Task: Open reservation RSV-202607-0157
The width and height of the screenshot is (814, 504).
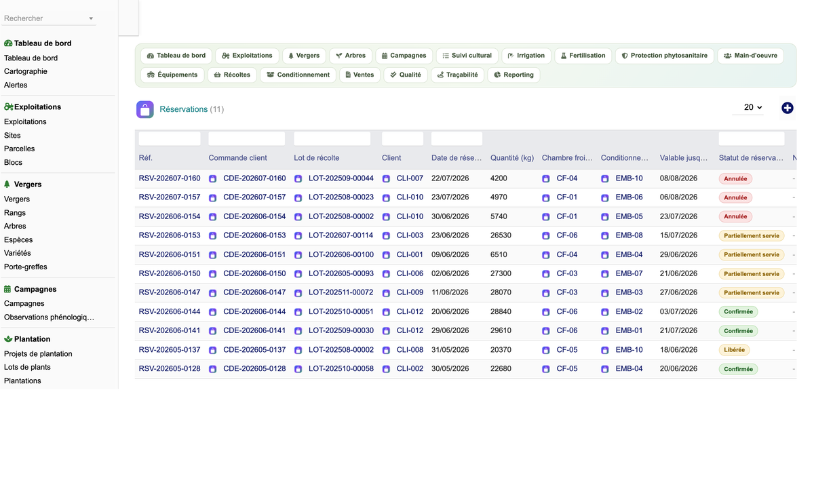Action: click(x=170, y=197)
